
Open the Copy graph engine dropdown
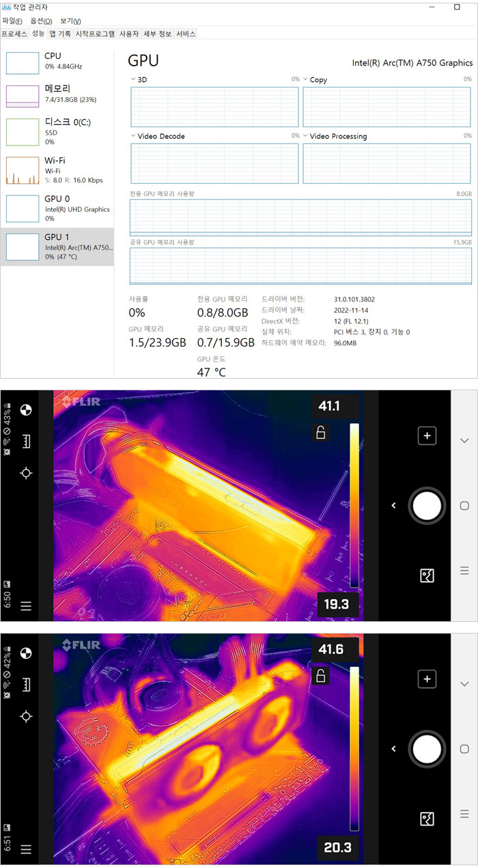point(305,80)
